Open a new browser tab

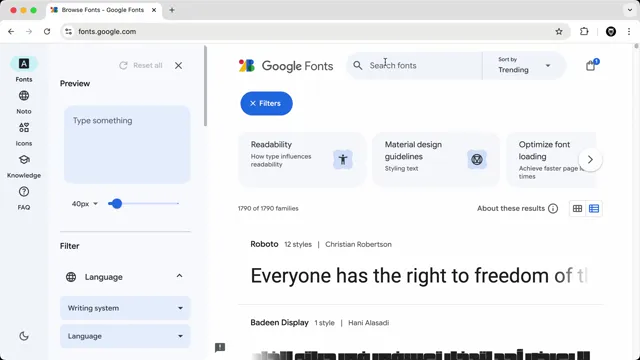point(172,10)
